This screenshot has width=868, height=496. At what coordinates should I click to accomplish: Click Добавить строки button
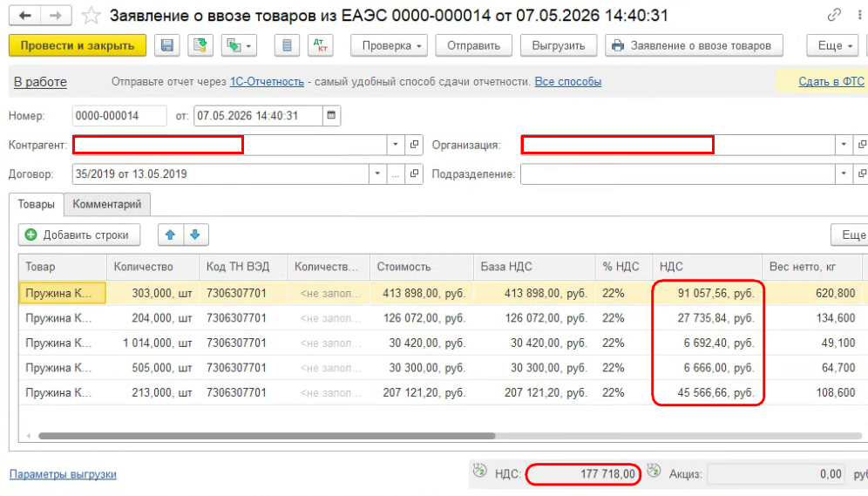point(79,234)
